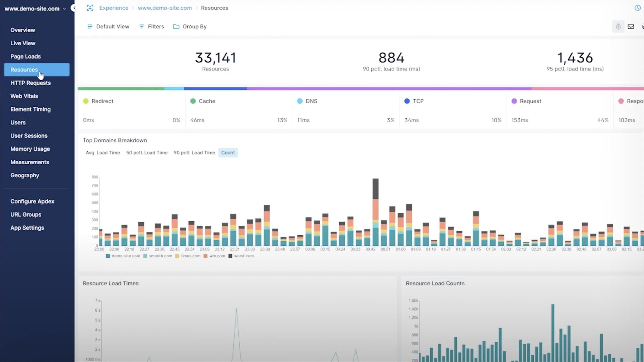Click the www.demo-site.com breadcrumb link
This screenshot has height=362, width=644.
[165, 8]
